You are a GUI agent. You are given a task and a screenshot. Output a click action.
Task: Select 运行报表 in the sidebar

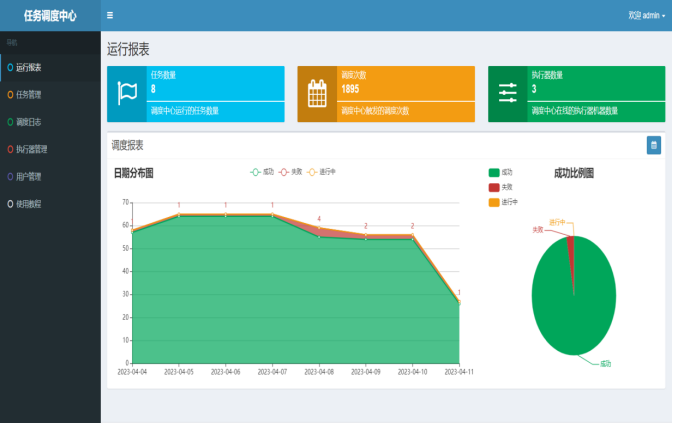(x=29, y=68)
